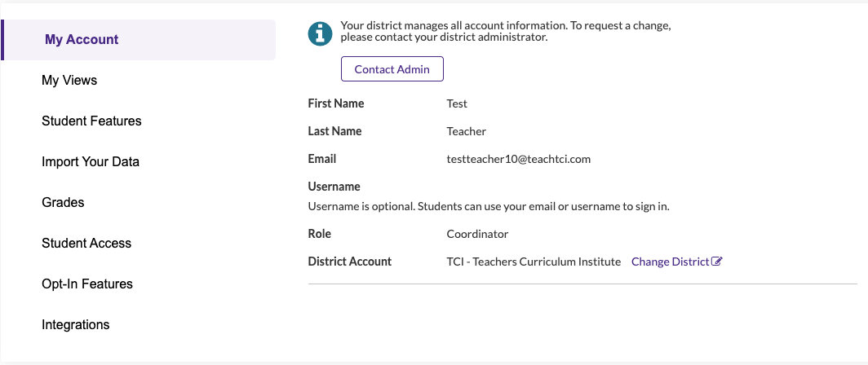868x365 pixels.
Task: Switch to Student Access section
Action: tap(86, 243)
